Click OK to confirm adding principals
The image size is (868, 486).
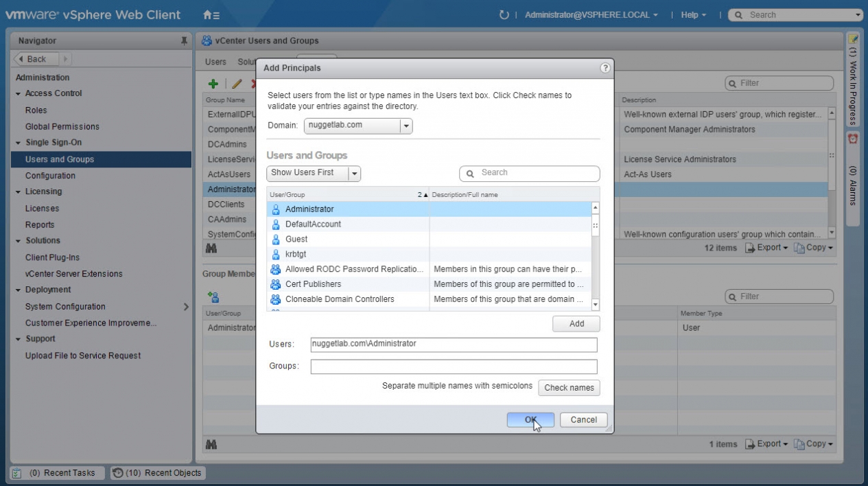pyautogui.click(x=530, y=419)
